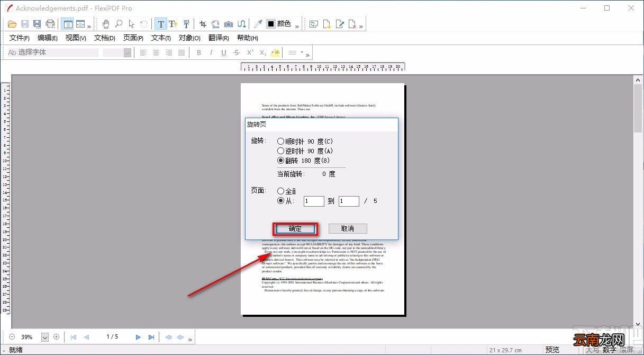644x355 pixels.
Task: Click the text highlight ab icon
Action: point(275,52)
